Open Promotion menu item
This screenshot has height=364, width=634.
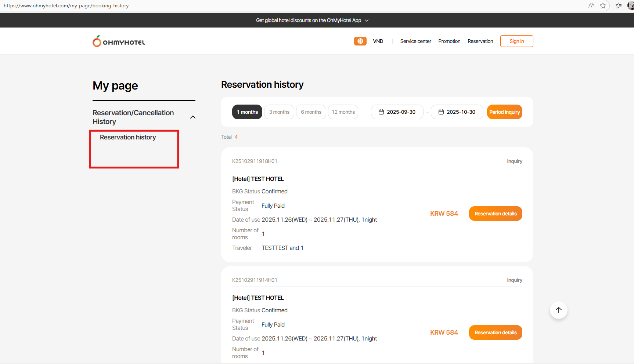pos(449,41)
